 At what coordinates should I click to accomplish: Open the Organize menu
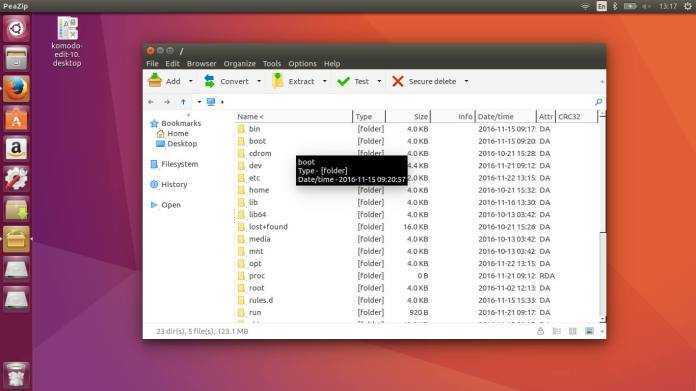tap(240, 63)
